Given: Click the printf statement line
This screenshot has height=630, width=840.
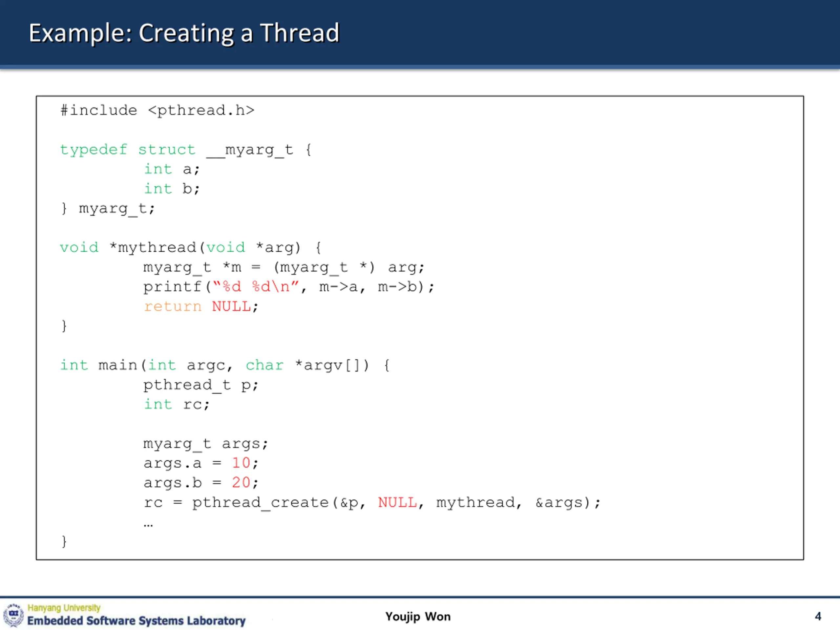Looking at the screenshot, I should click(x=289, y=287).
